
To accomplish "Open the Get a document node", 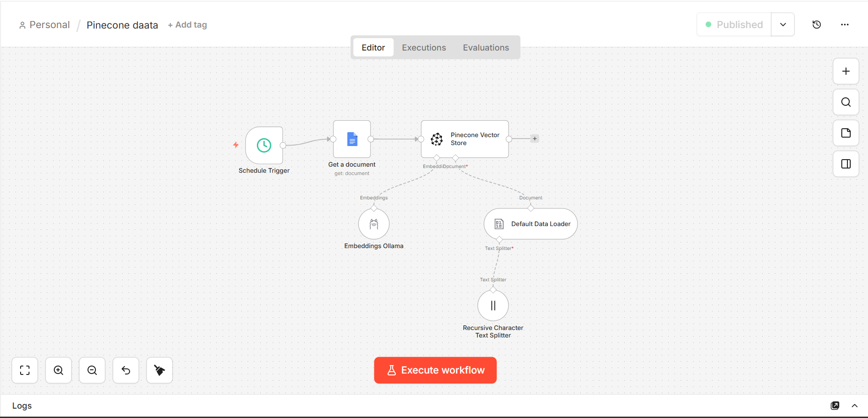I will [352, 139].
